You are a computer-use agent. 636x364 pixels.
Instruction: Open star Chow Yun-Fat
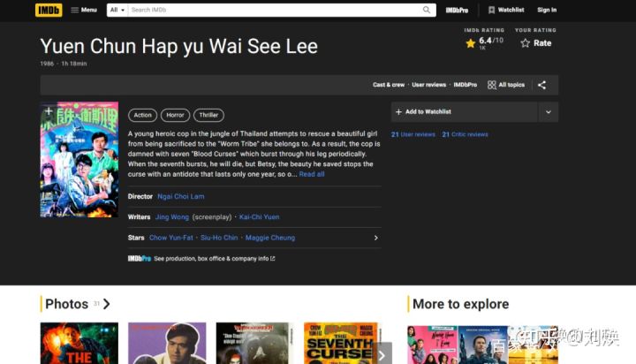pyautogui.click(x=171, y=238)
